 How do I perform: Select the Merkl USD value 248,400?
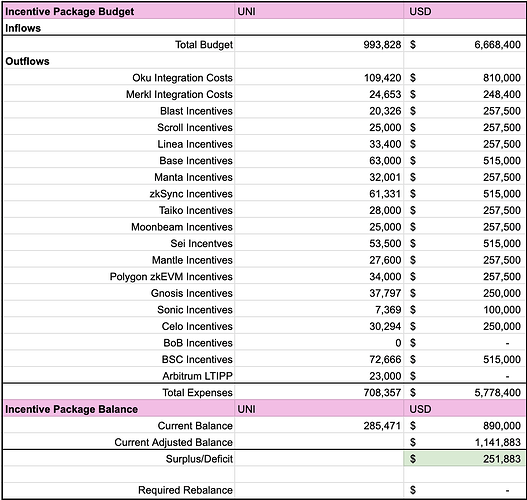(x=502, y=94)
